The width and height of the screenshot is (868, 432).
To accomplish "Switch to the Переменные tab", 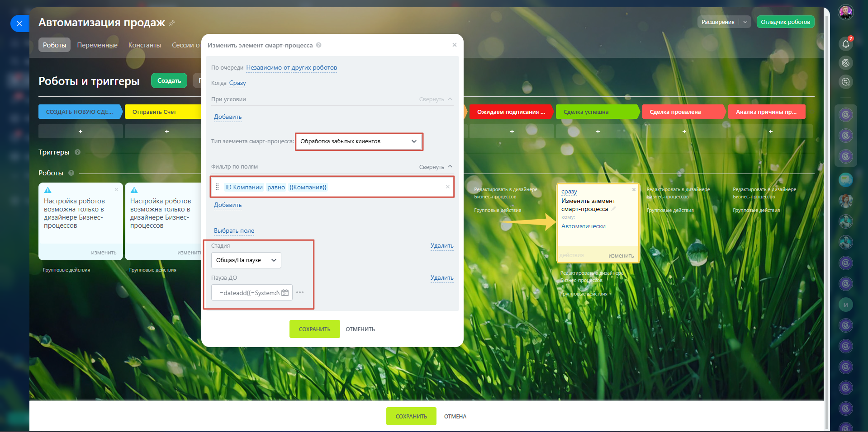I will pyautogui.click(x=97, y=45).
